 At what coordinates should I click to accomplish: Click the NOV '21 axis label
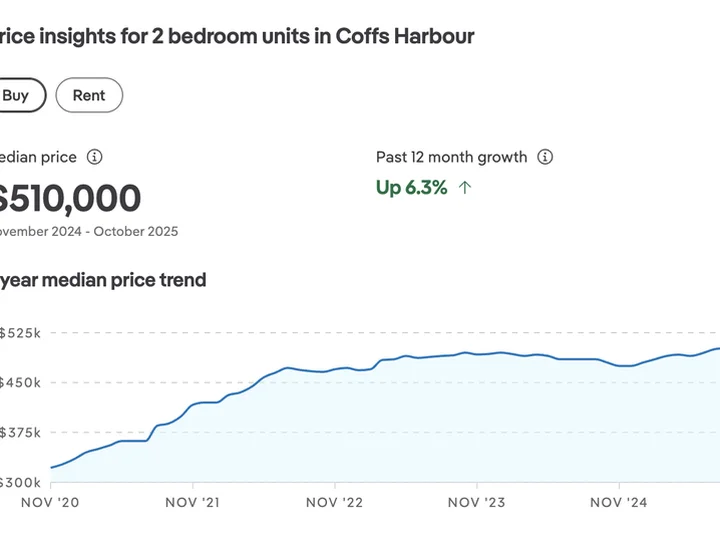(192, 502)
